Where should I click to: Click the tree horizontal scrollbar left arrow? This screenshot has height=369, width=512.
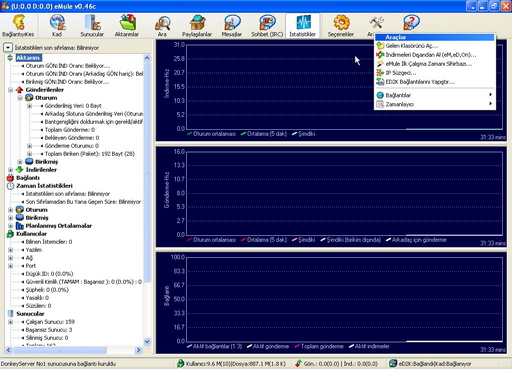click(9, 350)
